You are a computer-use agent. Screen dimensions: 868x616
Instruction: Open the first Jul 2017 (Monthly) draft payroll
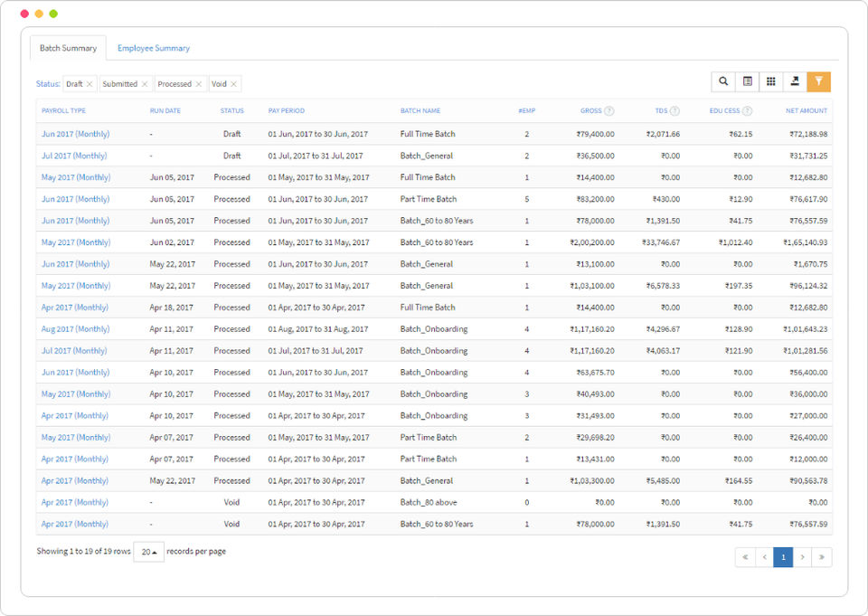(x=74, y=156)
